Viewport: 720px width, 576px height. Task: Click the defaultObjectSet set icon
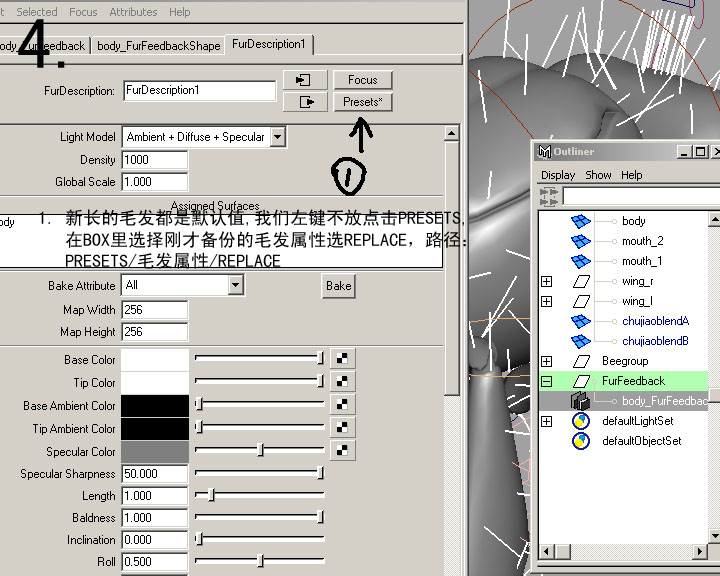[581, 441]
